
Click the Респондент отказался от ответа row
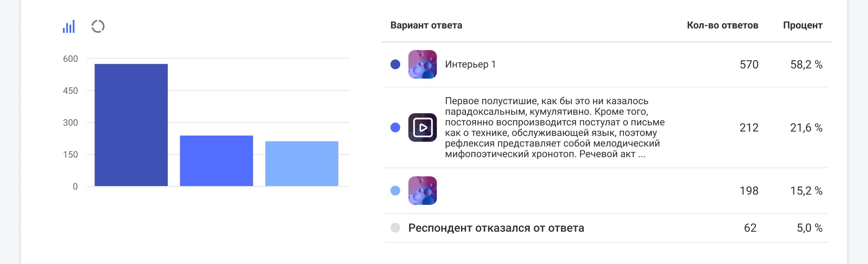pyautogui.click(x=496, y=228)
